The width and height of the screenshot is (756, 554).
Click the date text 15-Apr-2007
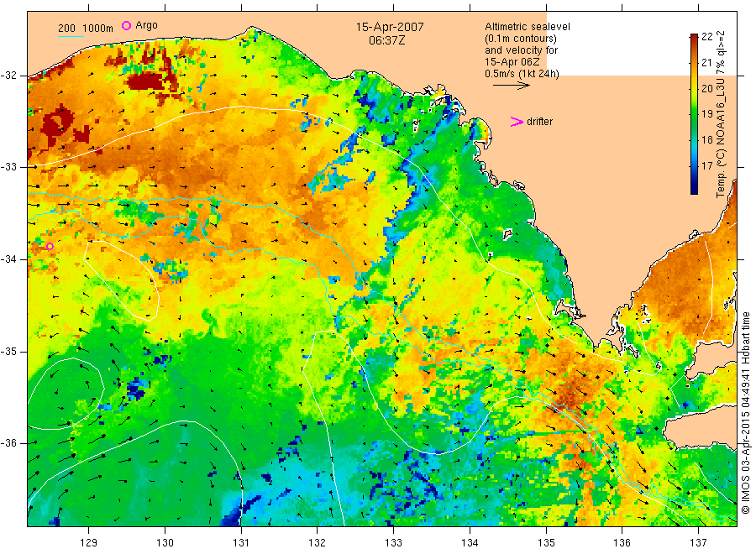point(390,27)
